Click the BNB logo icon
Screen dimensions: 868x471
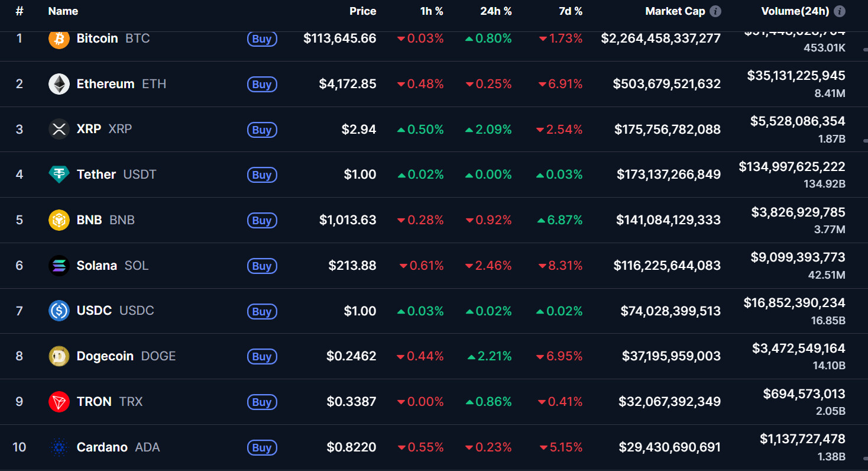(x=59, y=220)
